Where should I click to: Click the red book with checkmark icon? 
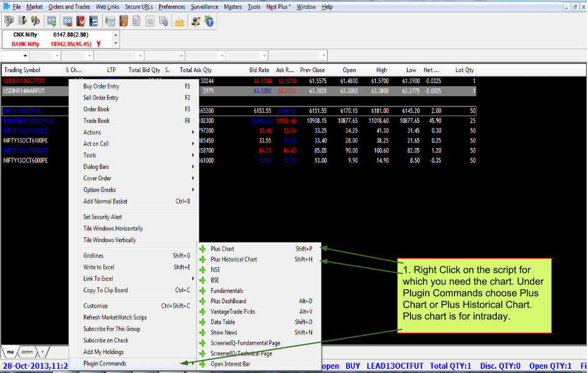(81, 21)
